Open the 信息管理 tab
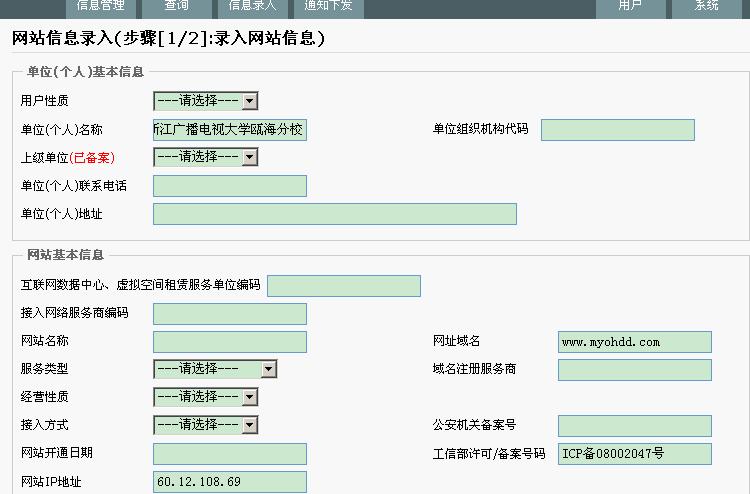Screen dimensions: 750x494 point(101,6)
